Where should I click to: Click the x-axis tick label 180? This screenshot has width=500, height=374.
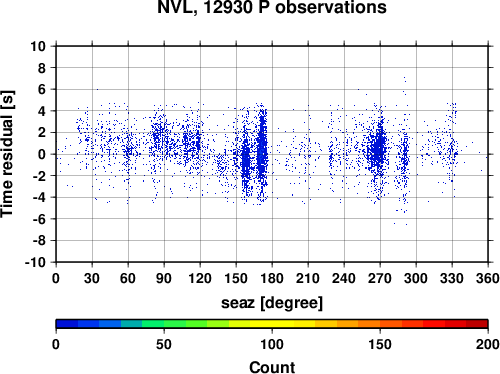(x=272, y=278)
